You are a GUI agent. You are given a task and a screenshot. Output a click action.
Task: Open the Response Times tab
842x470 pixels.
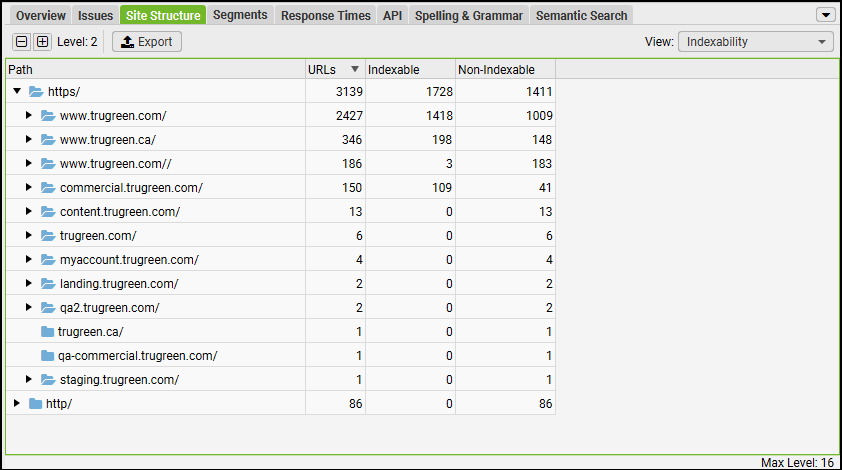[325, 16]
